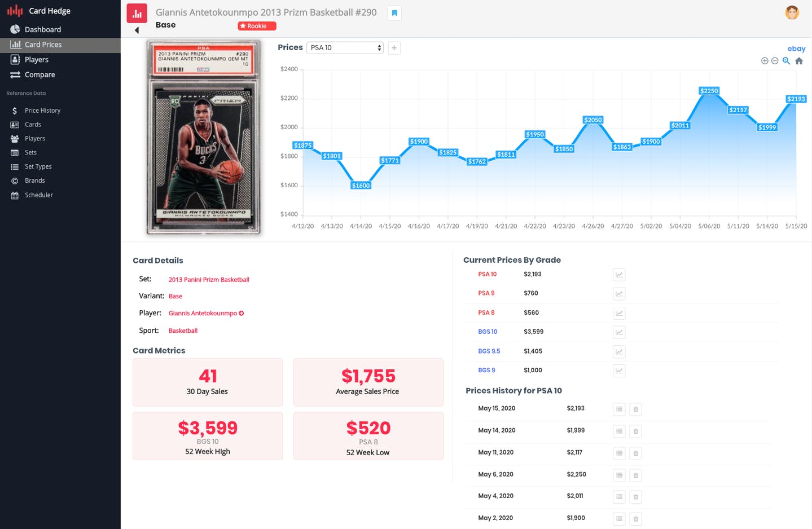This screenshot has height=529, width=812.
Task: Reset the chart zoom with home icon
Action: pos(799,61)
